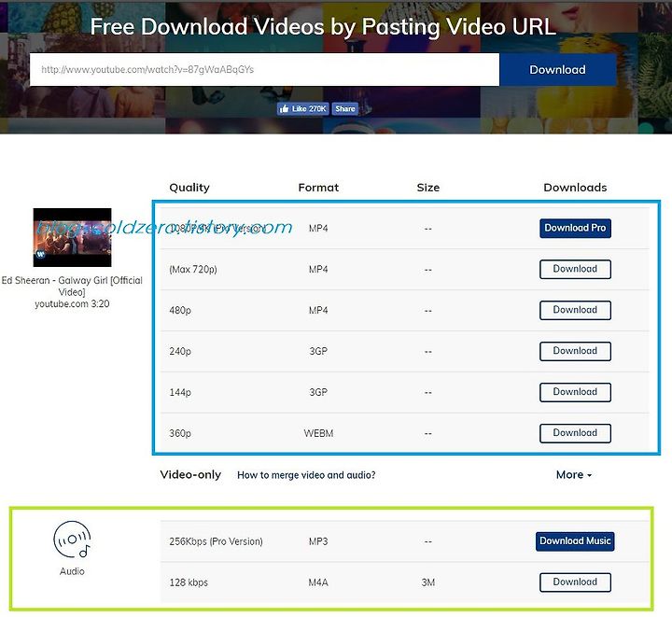
Task: Click the Download Pro button for 1080p
Action: pyautogui.click(x=575, y=228)
